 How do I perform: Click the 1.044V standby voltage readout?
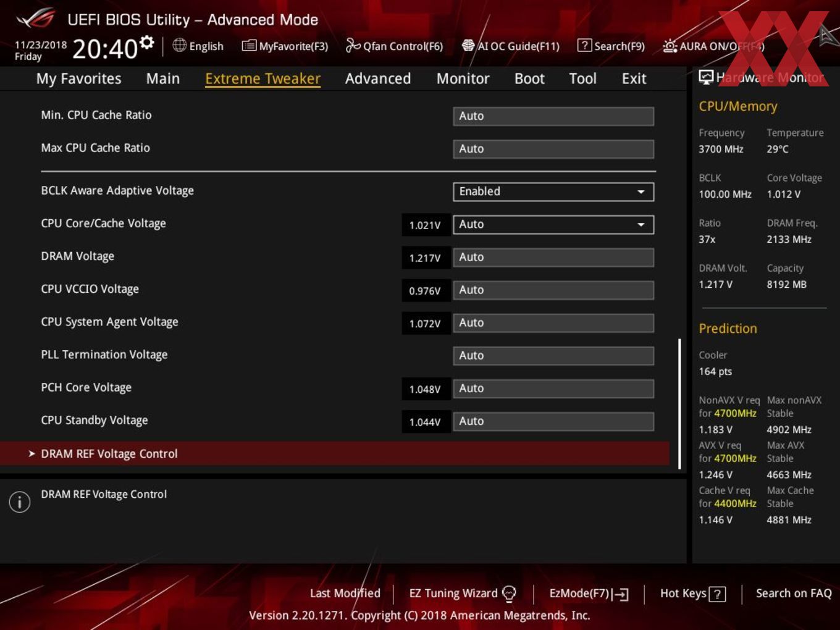(425, 422)
